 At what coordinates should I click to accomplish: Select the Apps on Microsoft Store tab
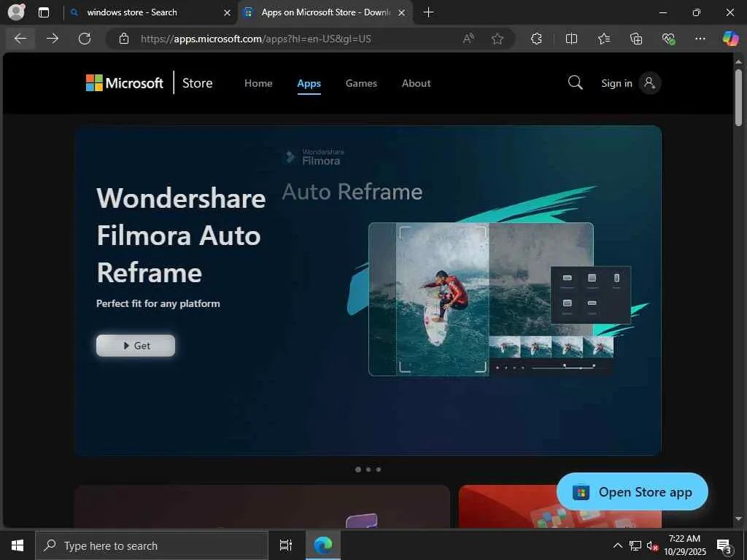[x=325, y=12]
